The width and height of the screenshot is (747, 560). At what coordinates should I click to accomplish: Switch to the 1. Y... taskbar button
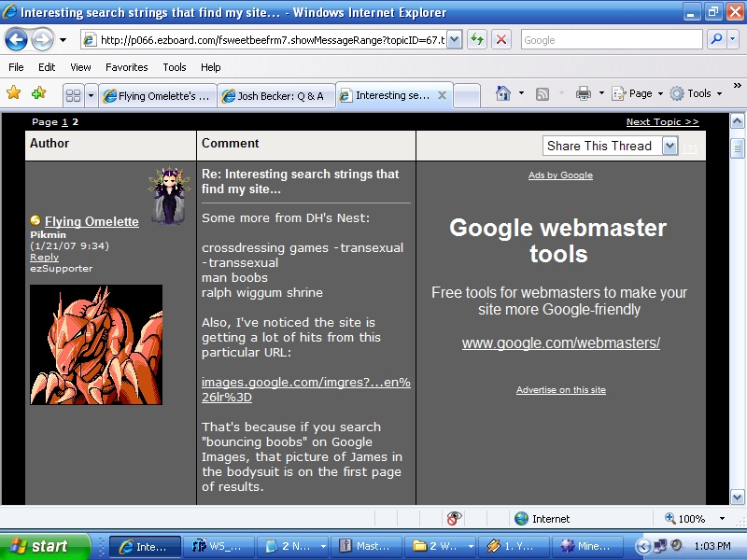pyautogui.click(x=513, y=547)
